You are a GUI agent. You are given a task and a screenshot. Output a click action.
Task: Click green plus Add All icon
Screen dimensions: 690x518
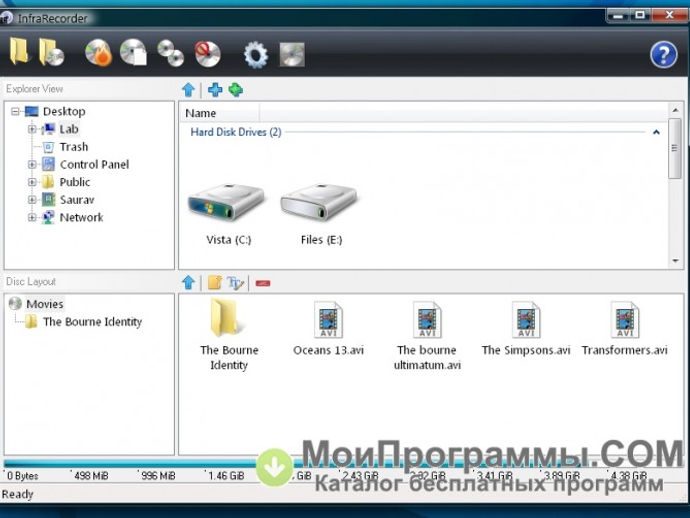click(236, 90)
